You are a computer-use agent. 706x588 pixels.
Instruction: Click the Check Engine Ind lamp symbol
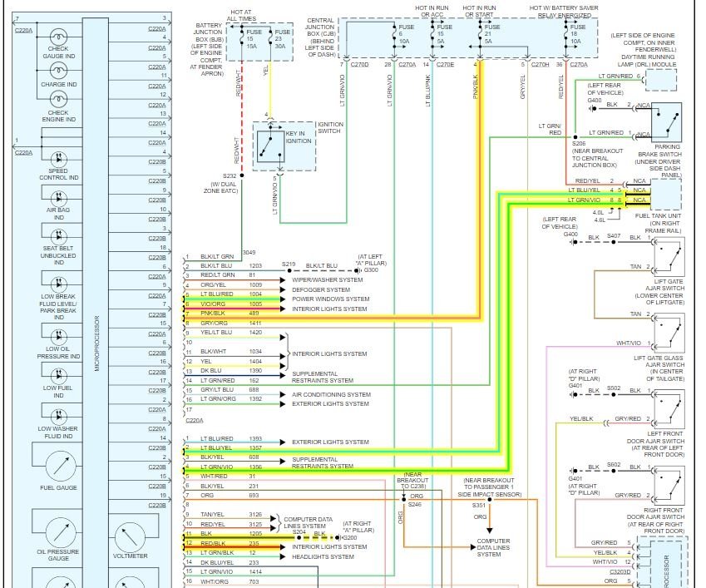(58, 99)
